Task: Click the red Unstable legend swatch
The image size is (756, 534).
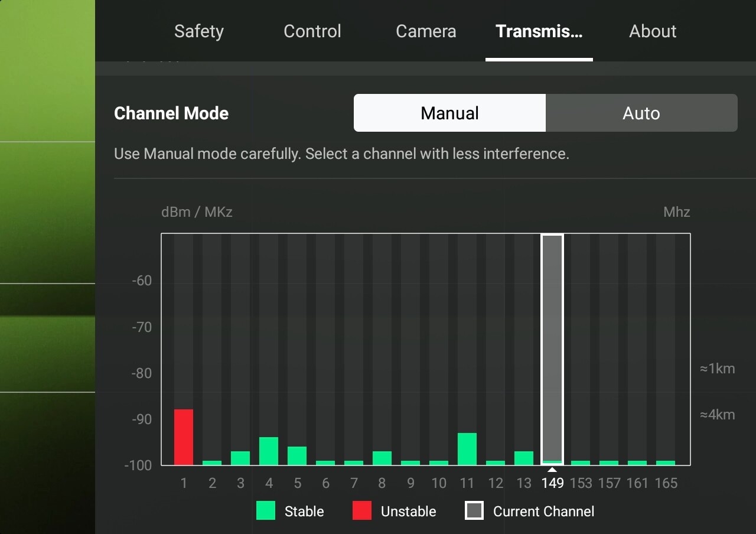Action: click(362, 511)
